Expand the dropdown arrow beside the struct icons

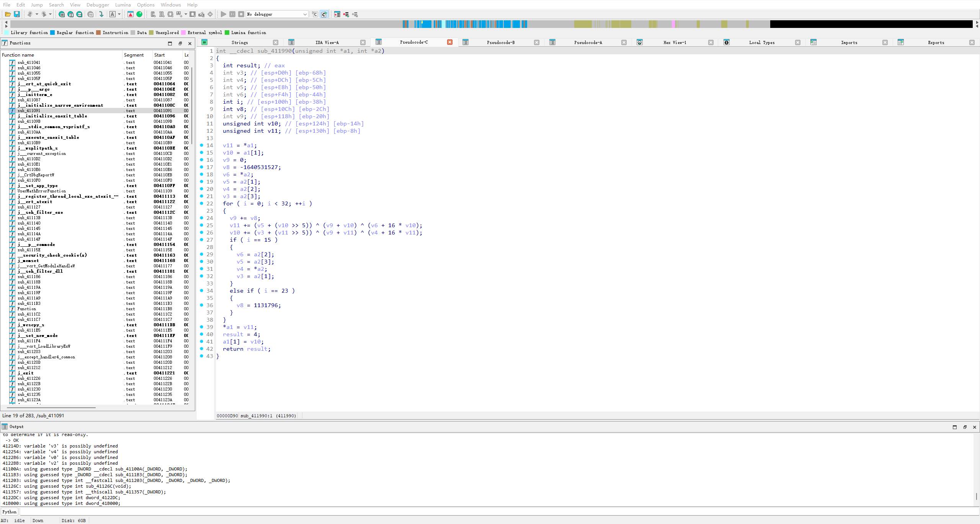click(x=186, y=14)
